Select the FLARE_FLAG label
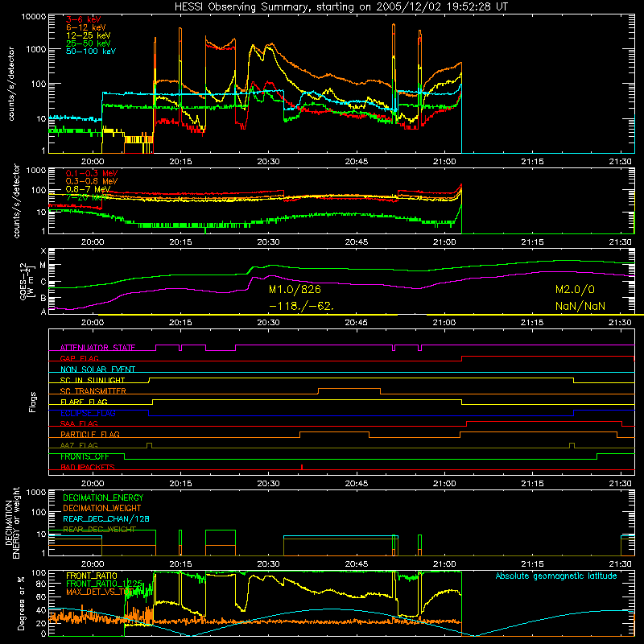The width and height of the screenshot is (644, 644). (84, 402)
